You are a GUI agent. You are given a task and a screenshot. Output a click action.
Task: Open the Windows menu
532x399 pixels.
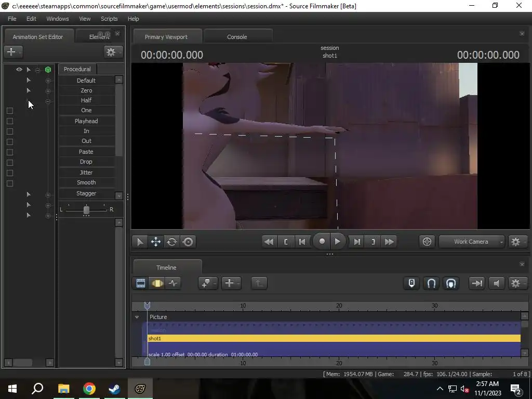pyautogui.click(x=57, y=19)
